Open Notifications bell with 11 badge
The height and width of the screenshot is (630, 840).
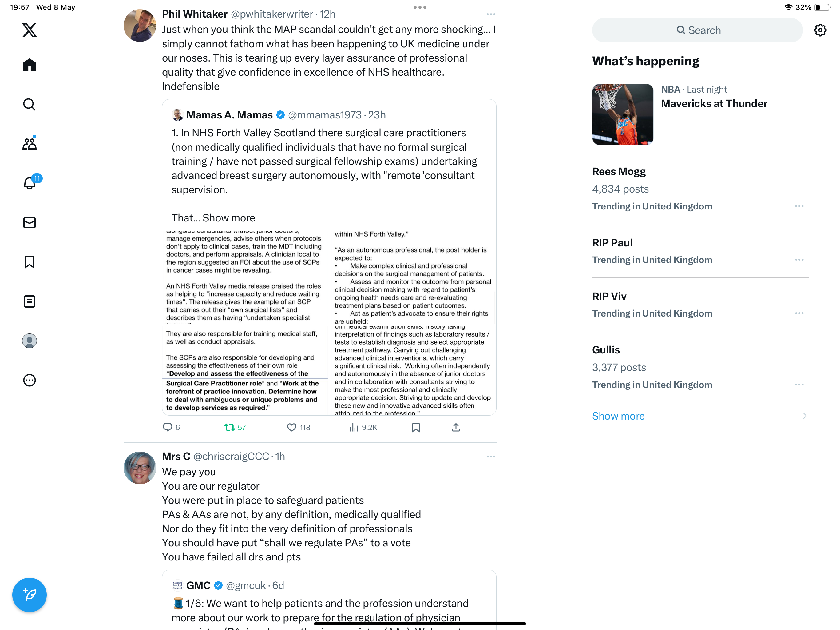click(x=30, y=182)
